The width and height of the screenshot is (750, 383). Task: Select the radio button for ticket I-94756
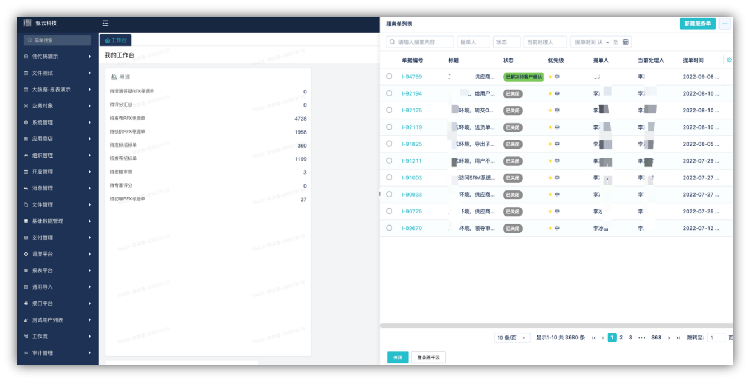click(389, 77)
